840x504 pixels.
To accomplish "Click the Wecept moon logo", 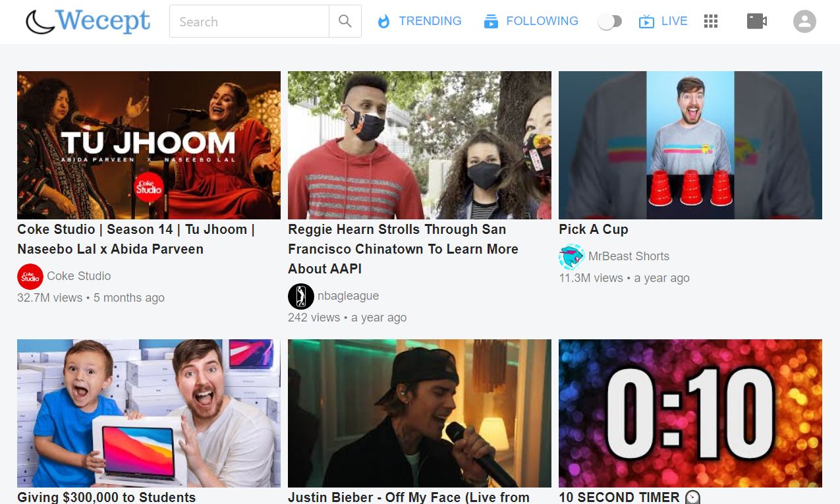I will pos(88,21).
